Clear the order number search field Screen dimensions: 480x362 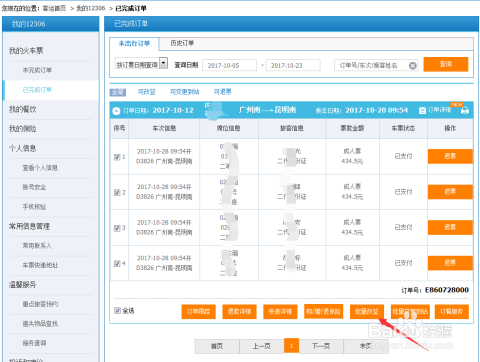413,66
